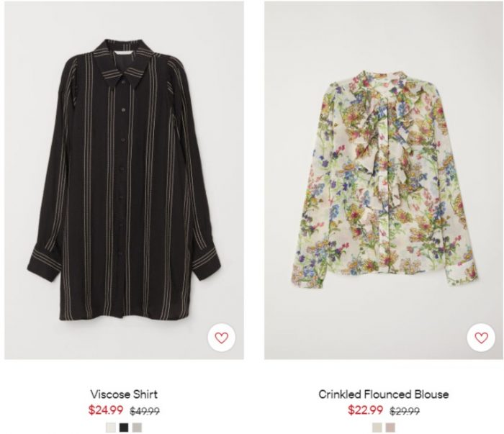504x434 pixels.
Task: Open the black striped Viscose Shirt image
Action: coord(124,180)
